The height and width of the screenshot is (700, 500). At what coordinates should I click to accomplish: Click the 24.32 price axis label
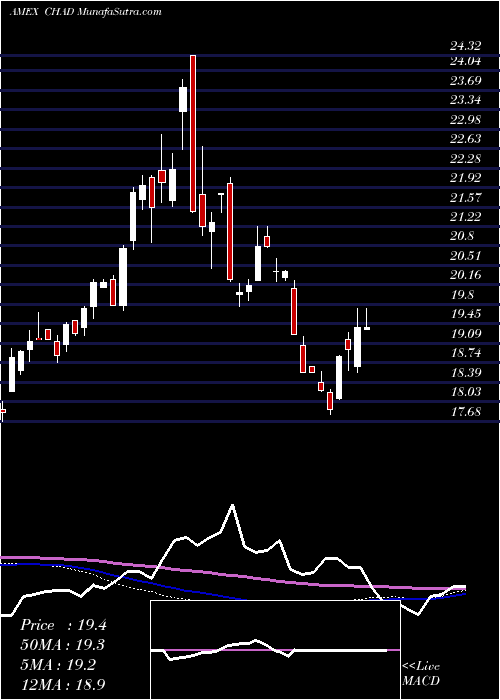tap(466, 45)
